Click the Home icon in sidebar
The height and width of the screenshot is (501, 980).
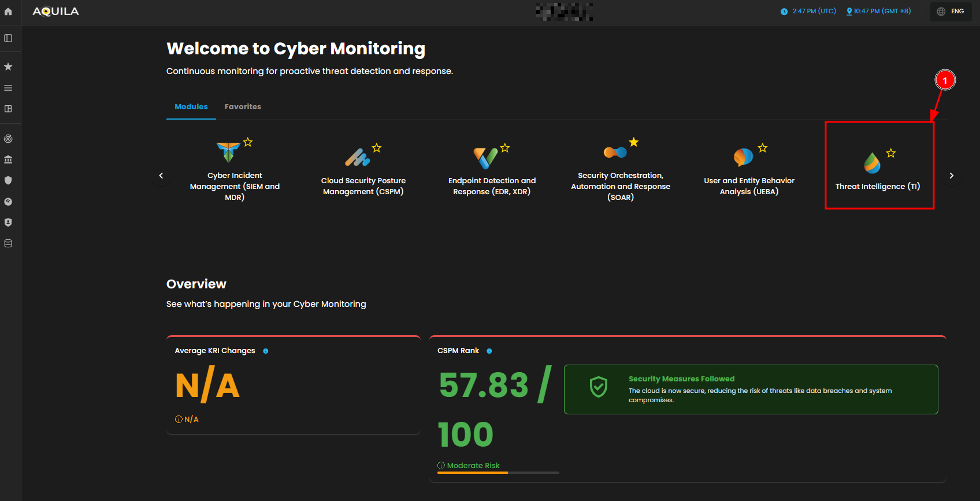[8, 12]
